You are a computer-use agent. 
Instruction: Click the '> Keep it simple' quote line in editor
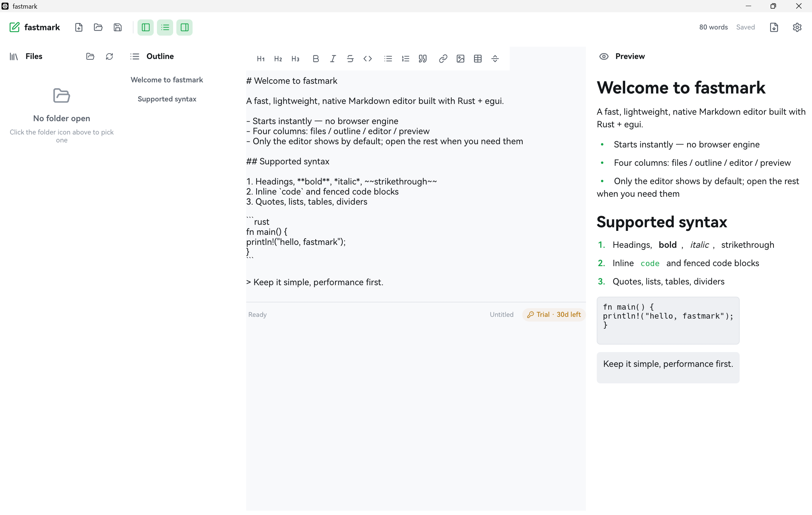315,282
